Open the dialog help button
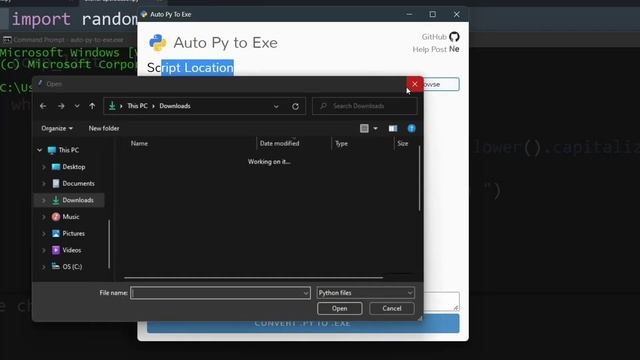Image resolution: width=640 pixels, height=360 pixels. coord(411,129)
